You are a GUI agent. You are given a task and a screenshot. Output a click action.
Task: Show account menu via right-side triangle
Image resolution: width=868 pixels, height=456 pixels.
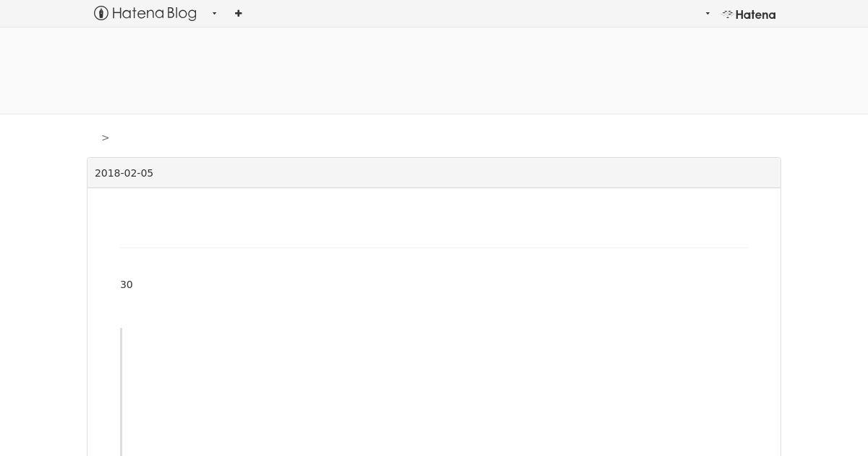point(707,13)
